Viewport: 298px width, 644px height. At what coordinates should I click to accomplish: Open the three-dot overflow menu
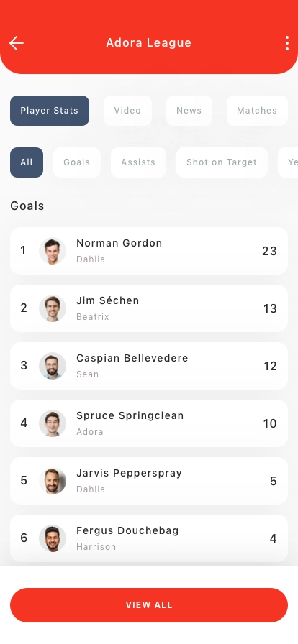287,42
